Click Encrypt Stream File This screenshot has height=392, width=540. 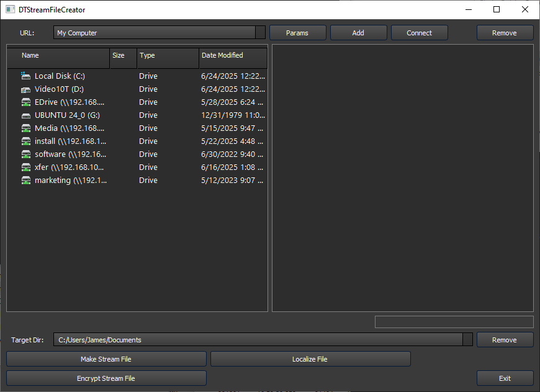pyautogui.click(x=106, y=378)
